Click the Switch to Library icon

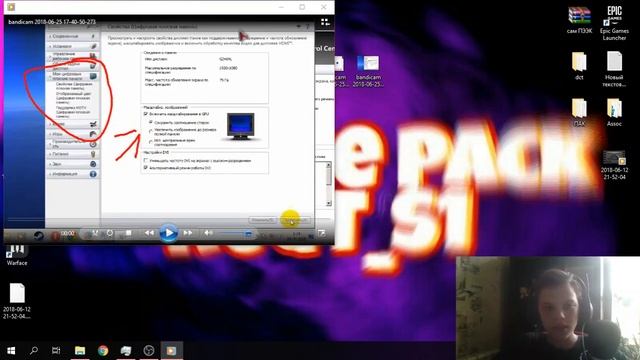[325, 22]
